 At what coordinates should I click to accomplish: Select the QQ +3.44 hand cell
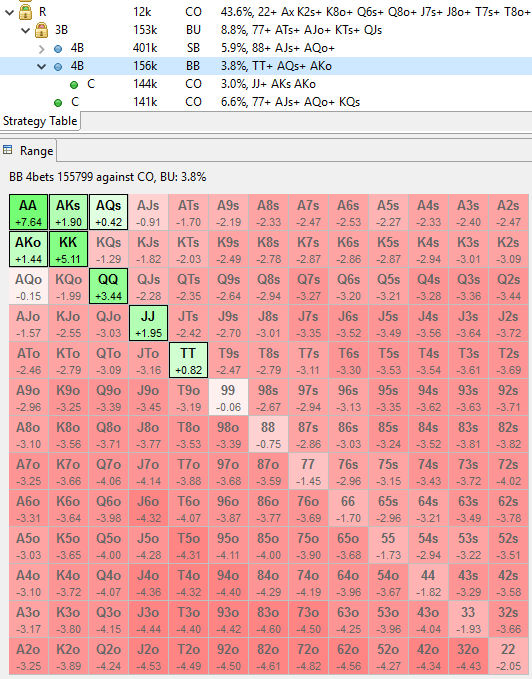point(108,286)
